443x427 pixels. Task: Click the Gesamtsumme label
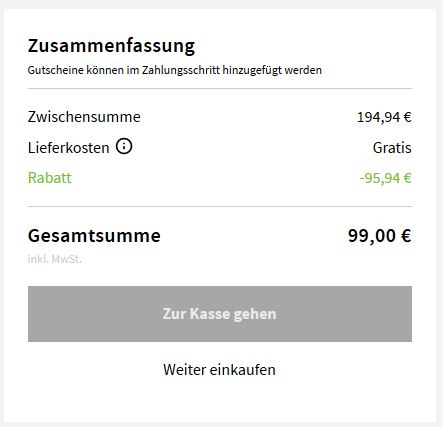coord(94,236)
